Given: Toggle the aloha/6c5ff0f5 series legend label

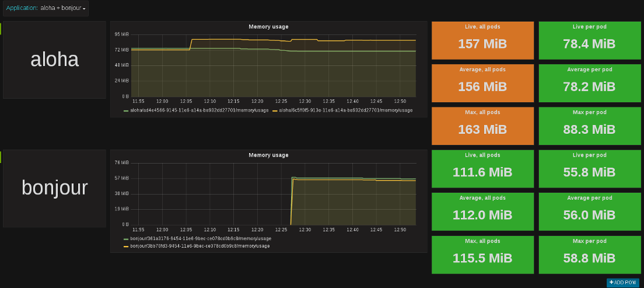Looking at the screenshot, I should pyautogui.click(x=345, y=110).
